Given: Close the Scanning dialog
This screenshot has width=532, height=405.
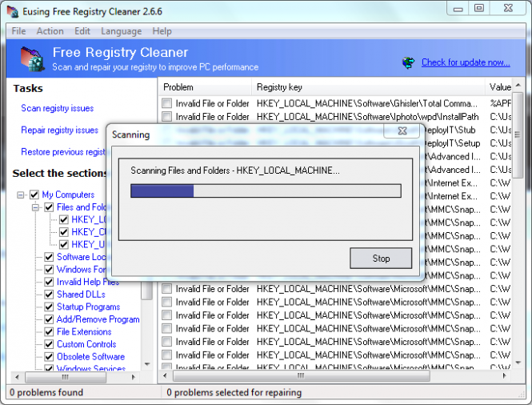Looking at the screenshot, I should coord(402,130).
